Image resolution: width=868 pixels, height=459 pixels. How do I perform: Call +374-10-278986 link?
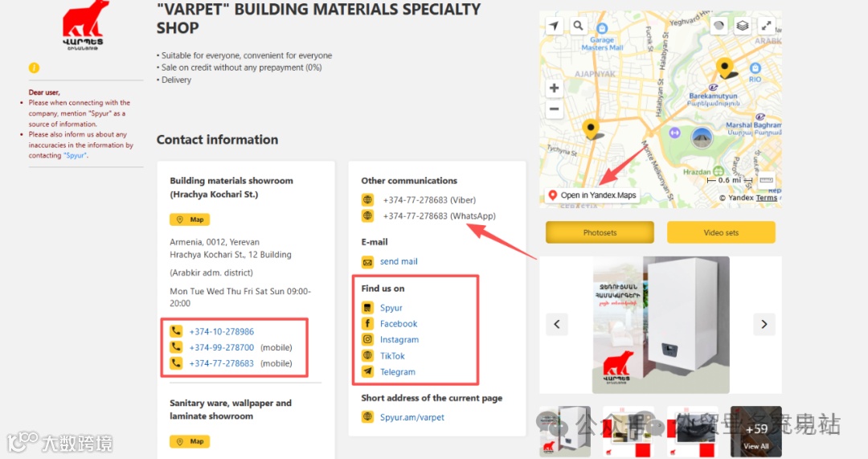(x=222, y=332)
